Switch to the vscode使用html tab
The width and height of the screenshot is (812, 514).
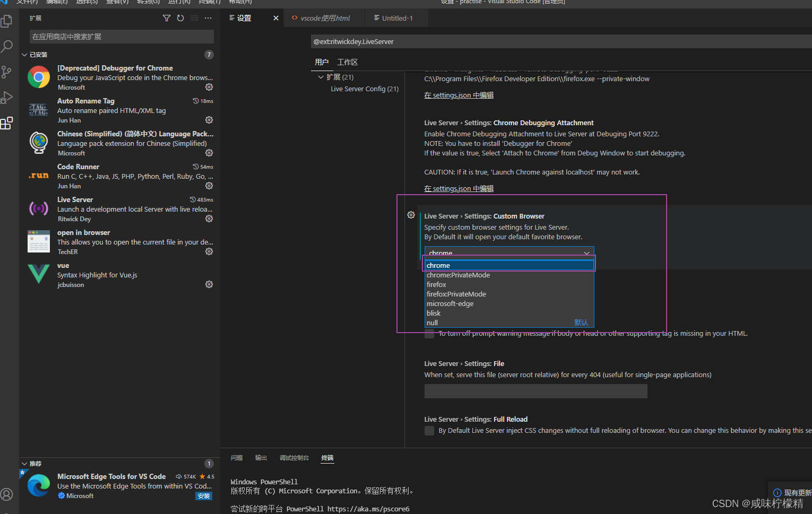coord(325,18)
